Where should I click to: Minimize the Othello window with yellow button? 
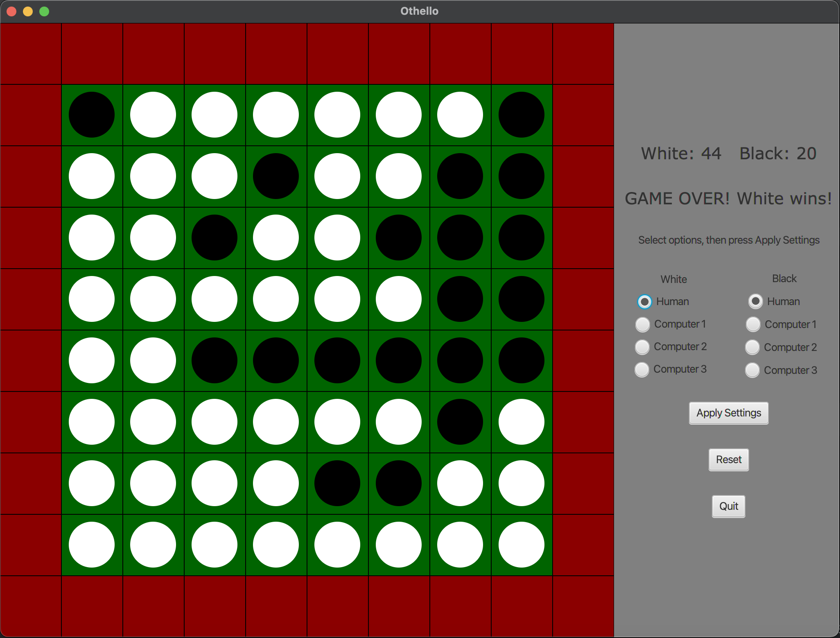28,11
